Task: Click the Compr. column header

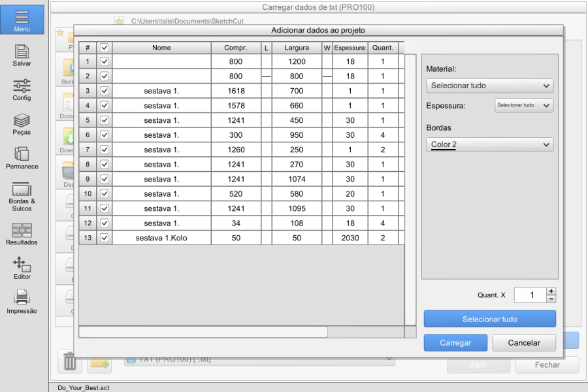Action: [x=236, y=48]
